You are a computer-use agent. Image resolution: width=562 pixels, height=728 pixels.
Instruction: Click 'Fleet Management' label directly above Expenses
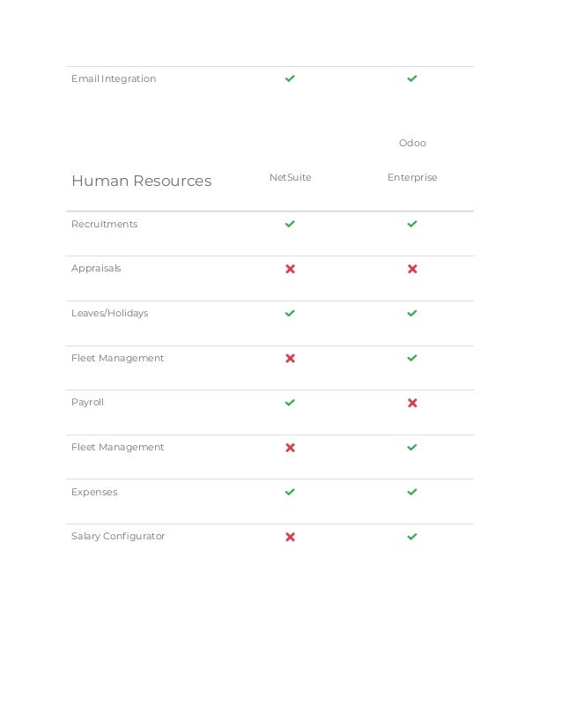[117, 447]
